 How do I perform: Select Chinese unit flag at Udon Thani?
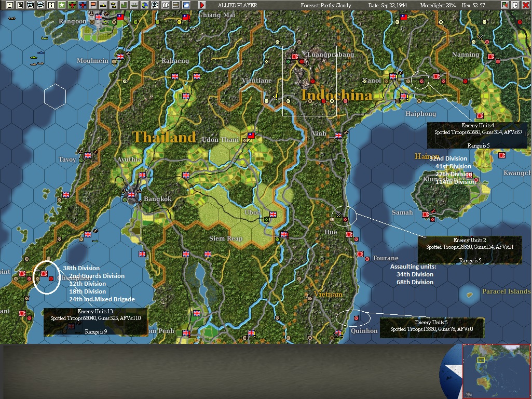[x=251, y=136]
